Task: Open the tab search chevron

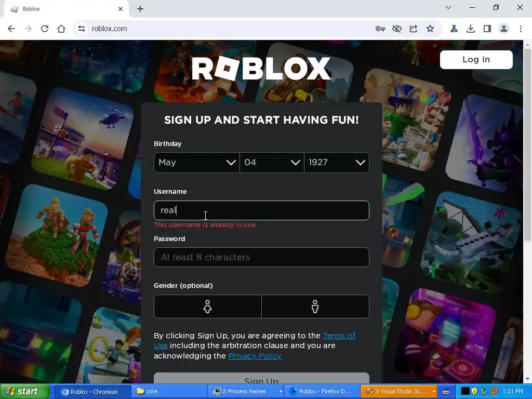Action: tap(448, 7)
